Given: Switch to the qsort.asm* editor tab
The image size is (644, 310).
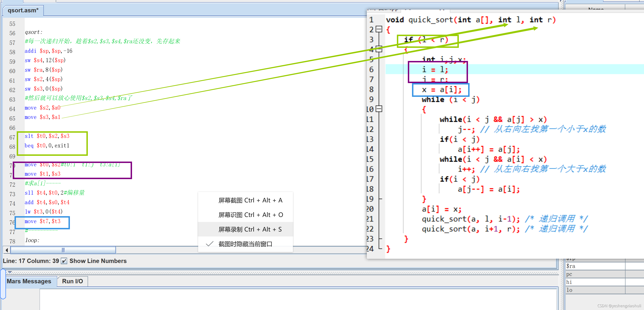Looking at the screenshot, I should [x=23, y=11].
